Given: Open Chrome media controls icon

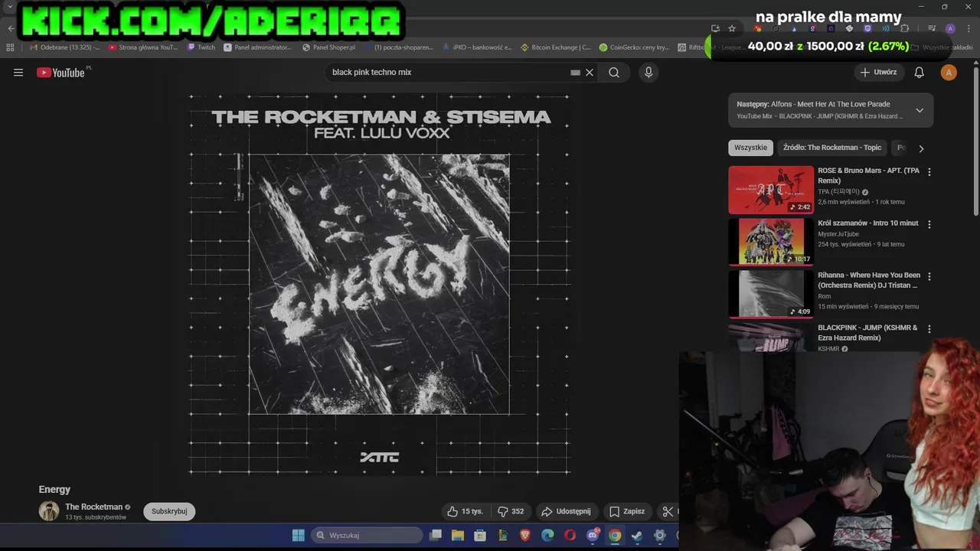Looking at the screenshot, I should [x=932, y=28].
